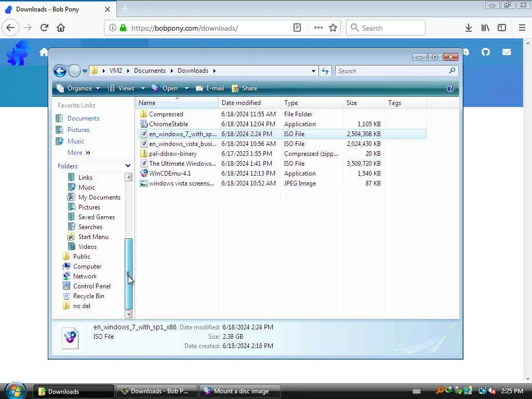Select Videos in the folder tree
This screenshot has width=532, height=399.
87,247
